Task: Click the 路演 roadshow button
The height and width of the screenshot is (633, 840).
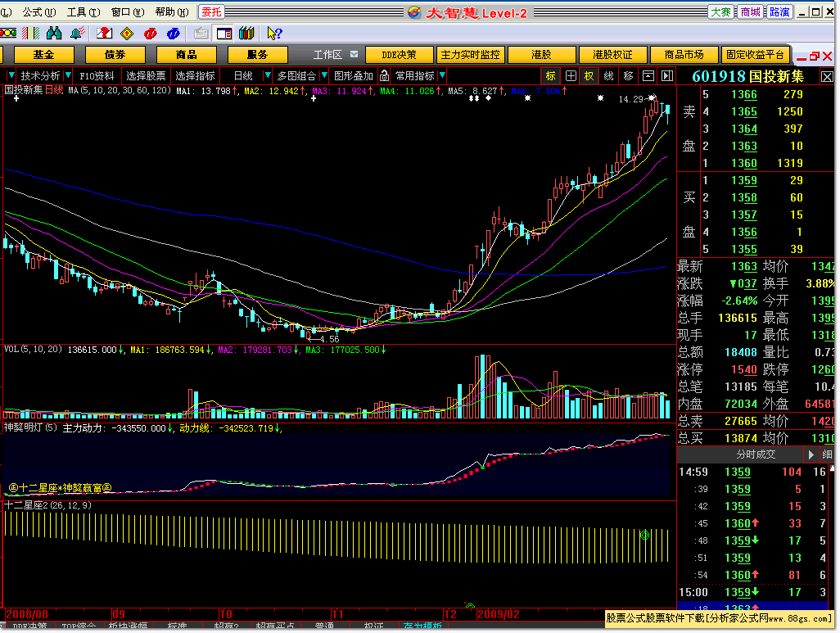Action: click(x=779, y=11)
